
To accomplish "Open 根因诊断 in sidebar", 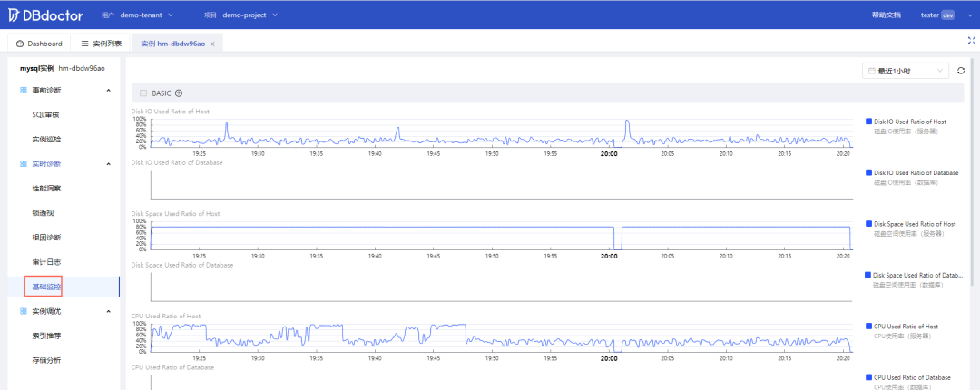I will click(x=46, y=238).
